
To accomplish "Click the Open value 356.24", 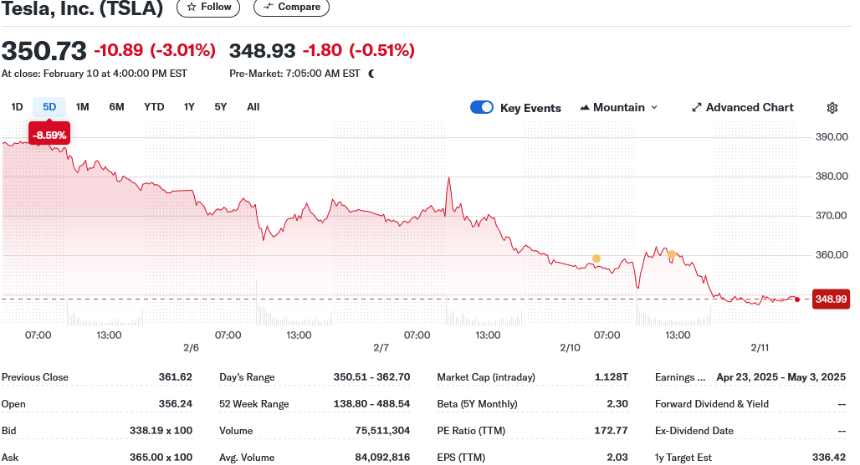I will (x=176, y=404).
